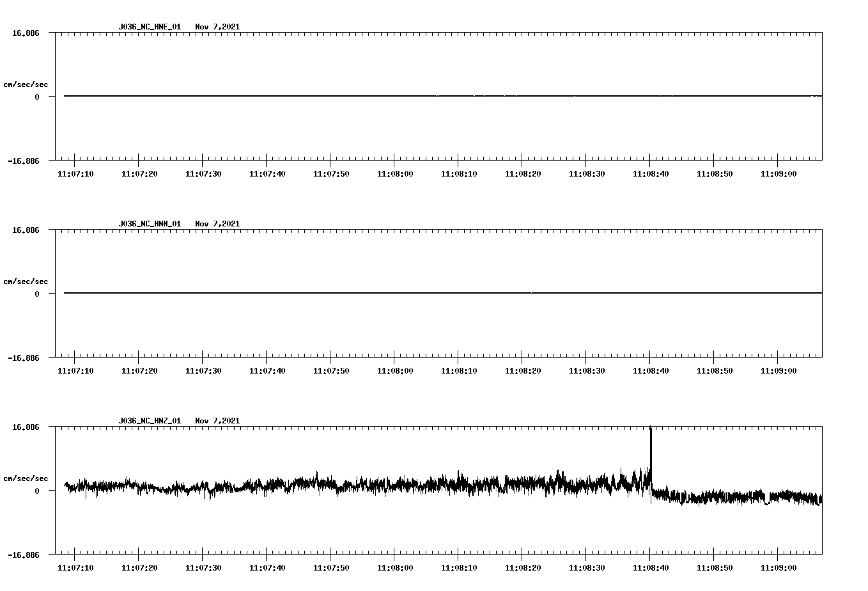Image resolution: width=868 pixels, height=591 pixels.
Task: Click 11:08:40 time label under HNZ chart
Action: click(651, 568)
